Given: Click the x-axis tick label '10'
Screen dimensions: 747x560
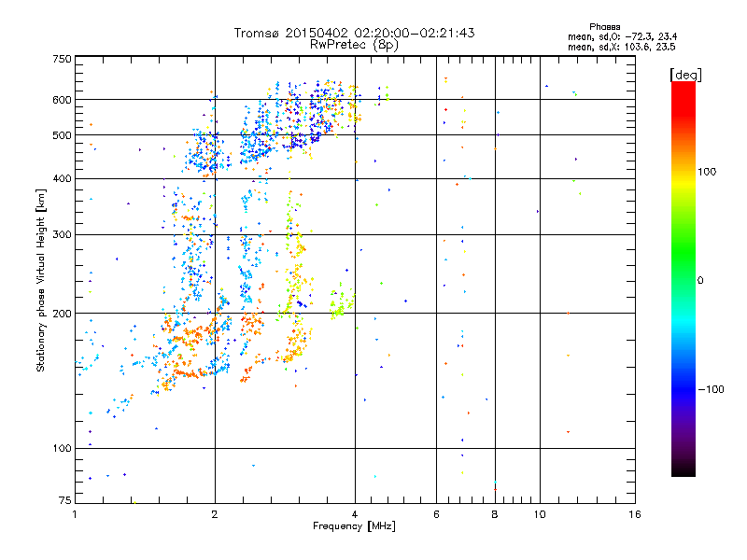Looking at the screenshot, I should click(x=540, y=514).
